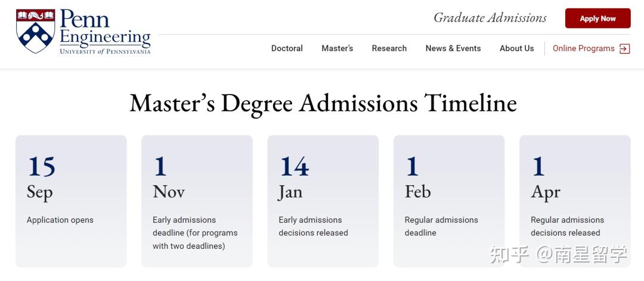Viewport: 644px width, 281px height.
Task: Click the Early admissions deadline description text
Action: coord(195,233)
